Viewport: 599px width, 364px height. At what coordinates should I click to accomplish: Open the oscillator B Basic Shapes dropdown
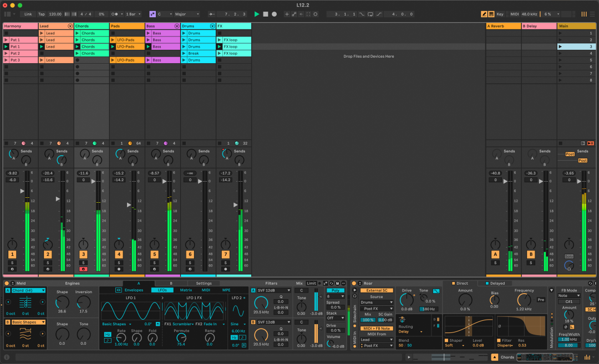click(x=28, y=322)
